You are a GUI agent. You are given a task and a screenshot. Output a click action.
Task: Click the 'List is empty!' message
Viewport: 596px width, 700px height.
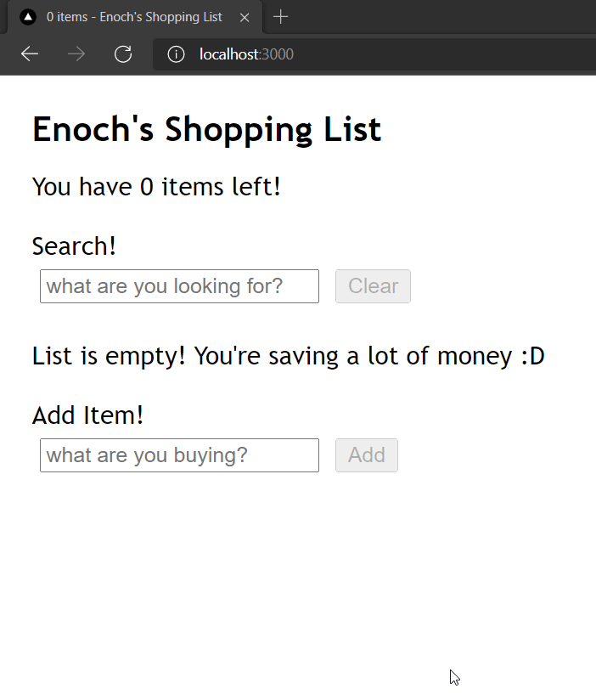click(x=109, y=356)
